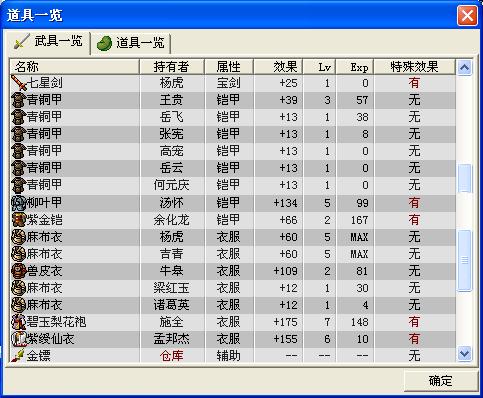Close the 道具一览 window
The image size is (483, 398).
point(467,15)
